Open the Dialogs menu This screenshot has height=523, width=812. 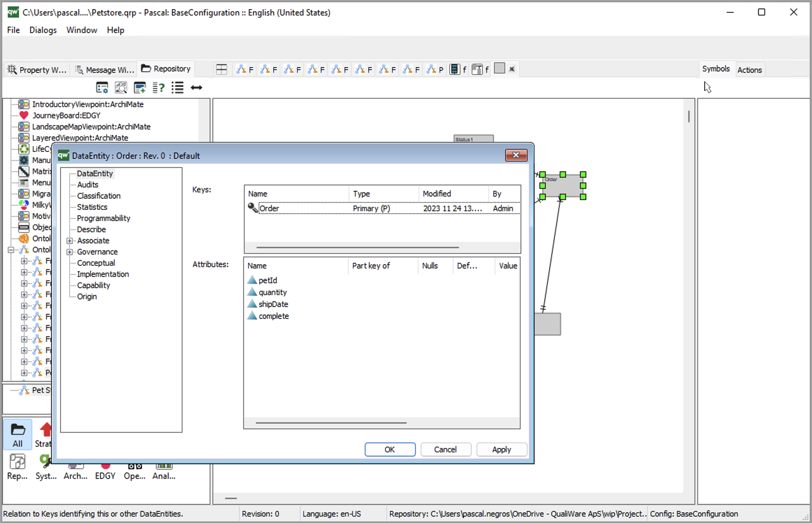43,30
